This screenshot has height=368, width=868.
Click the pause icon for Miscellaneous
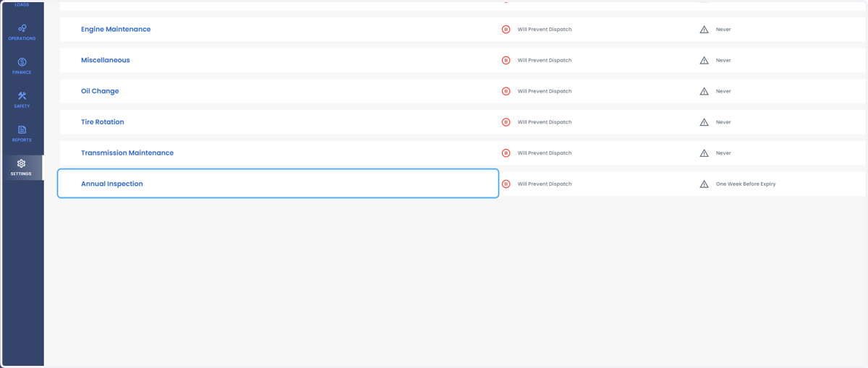point(506,61)
